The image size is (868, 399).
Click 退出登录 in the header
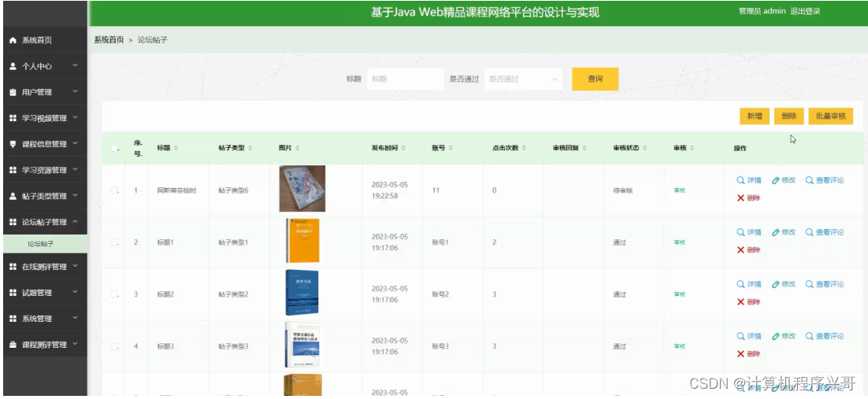coord(805,11)
